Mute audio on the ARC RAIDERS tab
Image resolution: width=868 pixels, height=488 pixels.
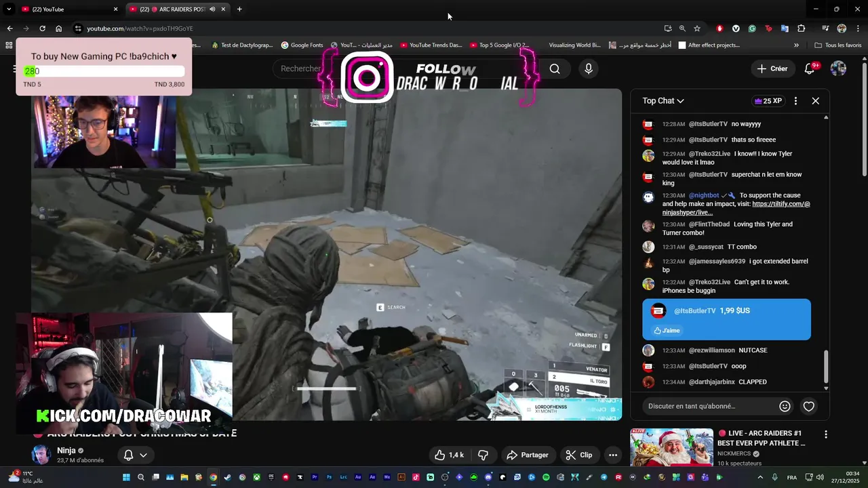[x=212, y=9]
